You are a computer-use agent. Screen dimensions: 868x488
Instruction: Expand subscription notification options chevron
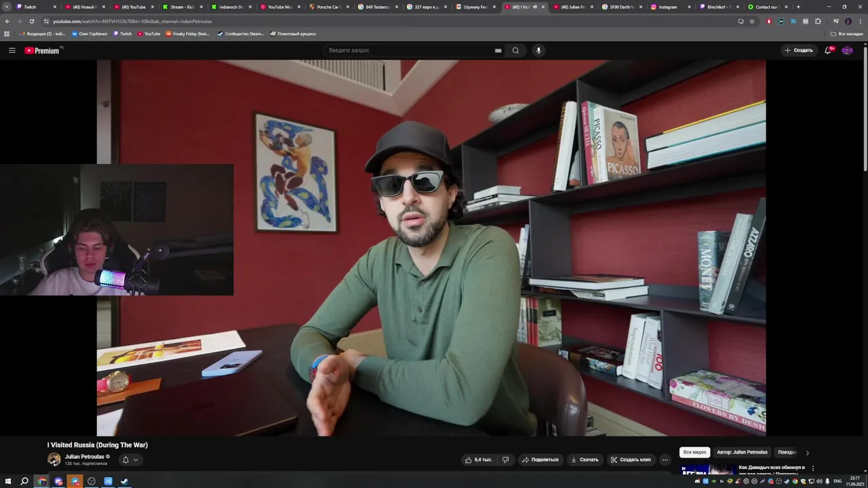pyautogui.click(x=136, y=460)
